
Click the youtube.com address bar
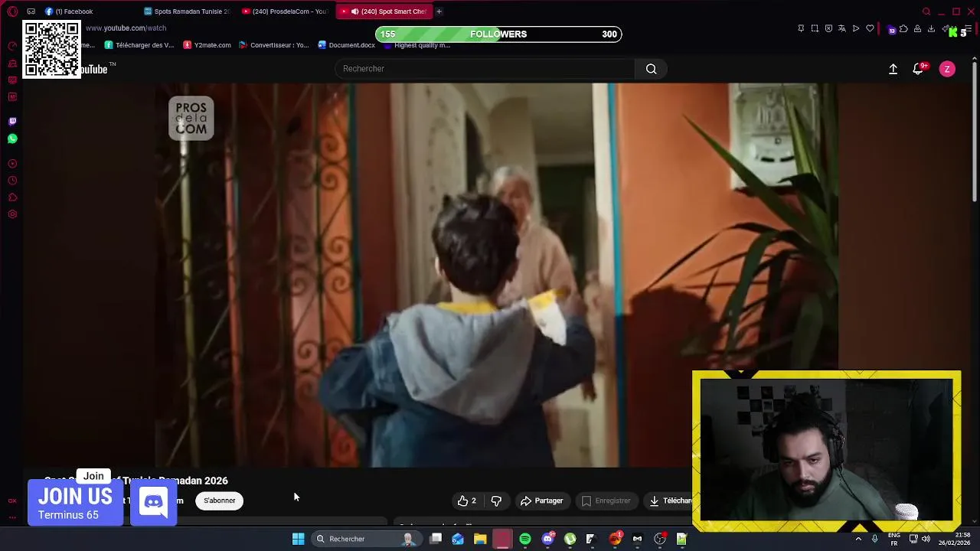[126, 28]
